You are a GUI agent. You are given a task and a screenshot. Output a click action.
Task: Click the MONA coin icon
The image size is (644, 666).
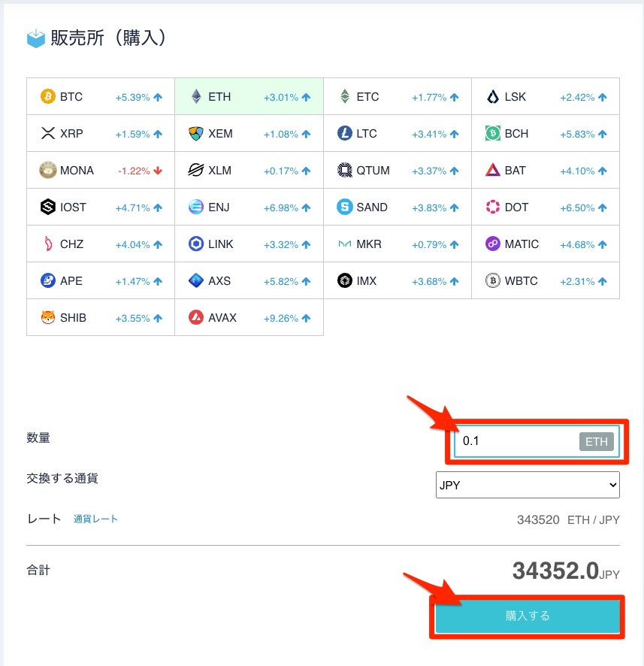click(48, 170)
